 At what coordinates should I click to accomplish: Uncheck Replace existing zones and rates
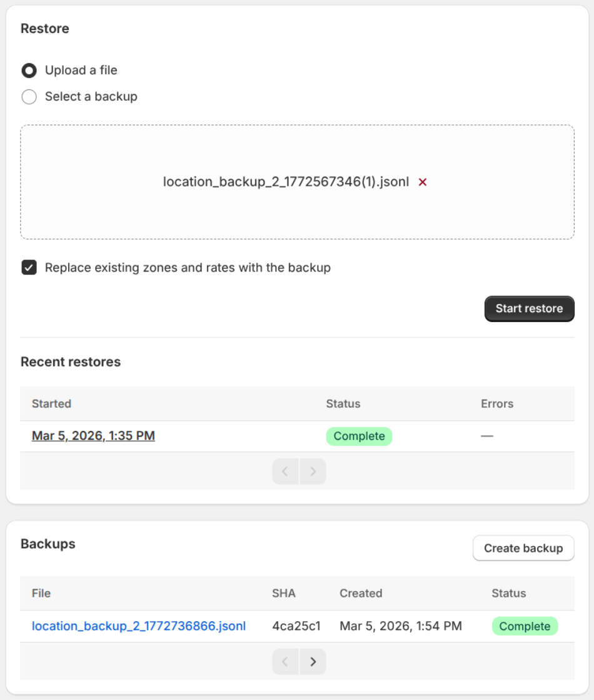click(x=29, y=268)
